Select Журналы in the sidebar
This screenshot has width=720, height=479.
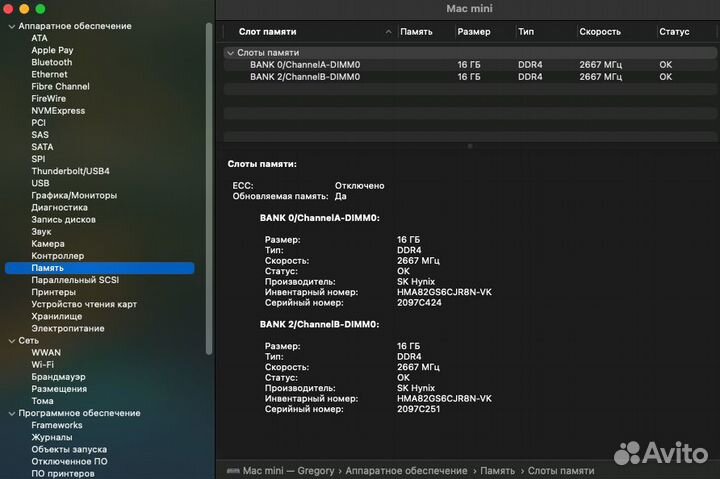tap(51, 437)
